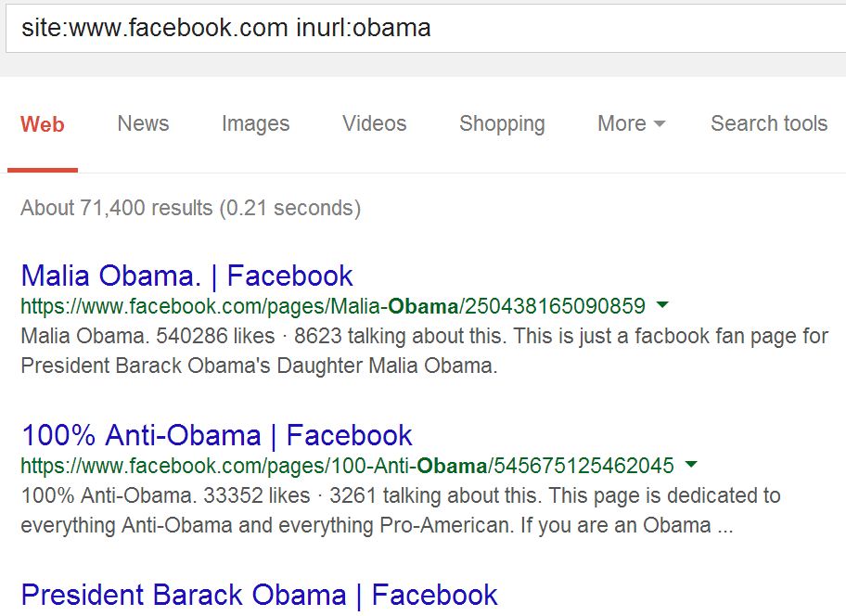Click the Malia Obama result description snippet
Image resolution: width=846 pixels, height=616 pixels.
pyautogui.click(x=423, y=350)
